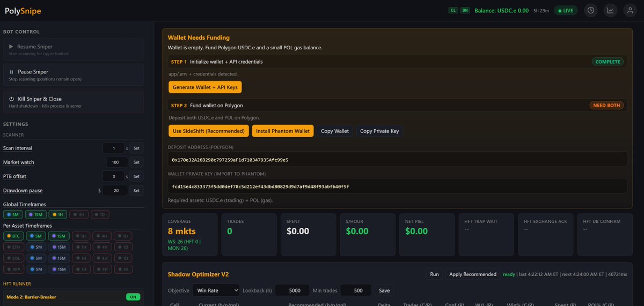Focus the PTB offset input field
This screenshot has width=644, height=306.
tap(113, 176)
